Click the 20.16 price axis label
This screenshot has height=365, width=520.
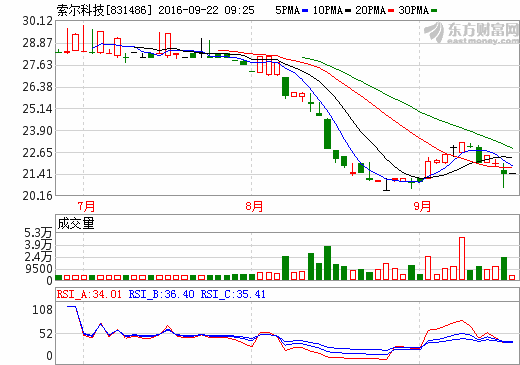point(38,196)
